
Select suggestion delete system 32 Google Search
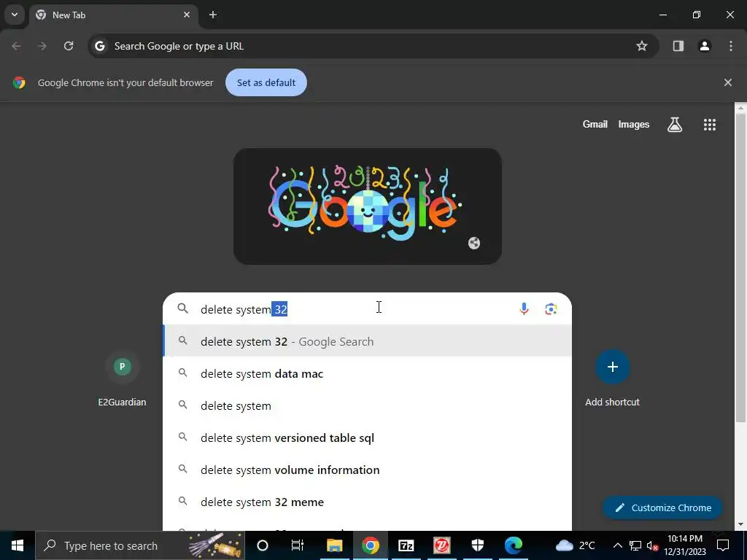tap(368, 341)
